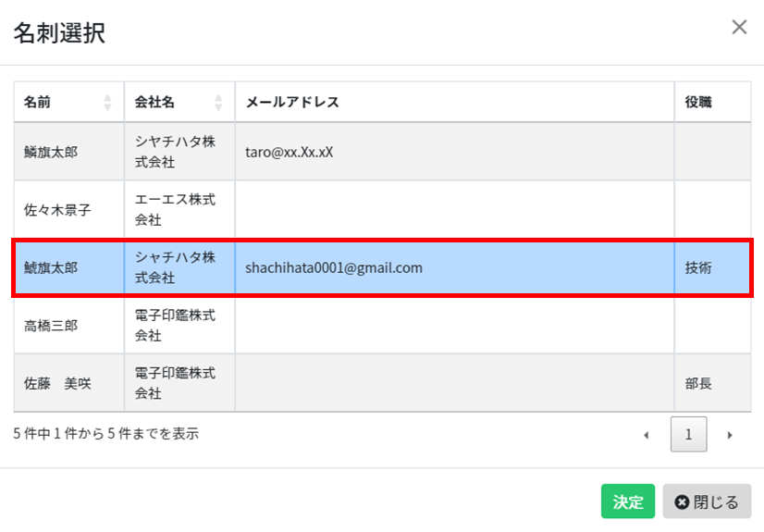
Task: Sort the table by 会社名 column arrows
Action: click(218, 103)
